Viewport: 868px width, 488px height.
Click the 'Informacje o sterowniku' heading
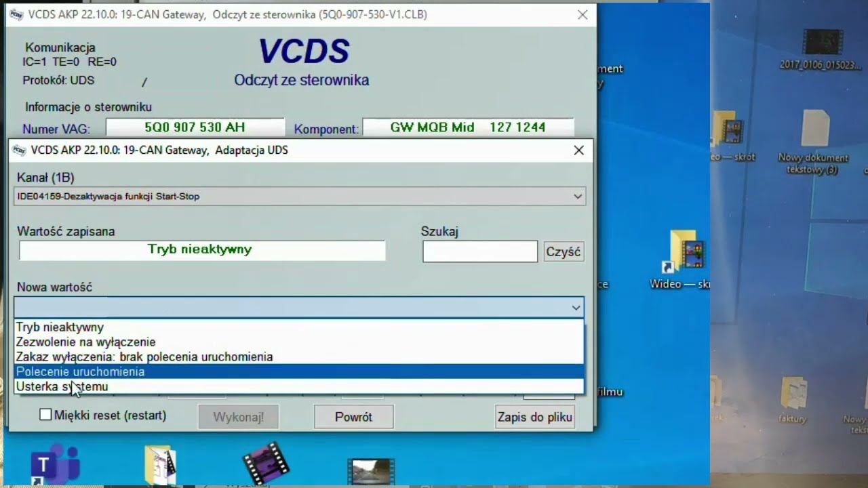[88, 107]
